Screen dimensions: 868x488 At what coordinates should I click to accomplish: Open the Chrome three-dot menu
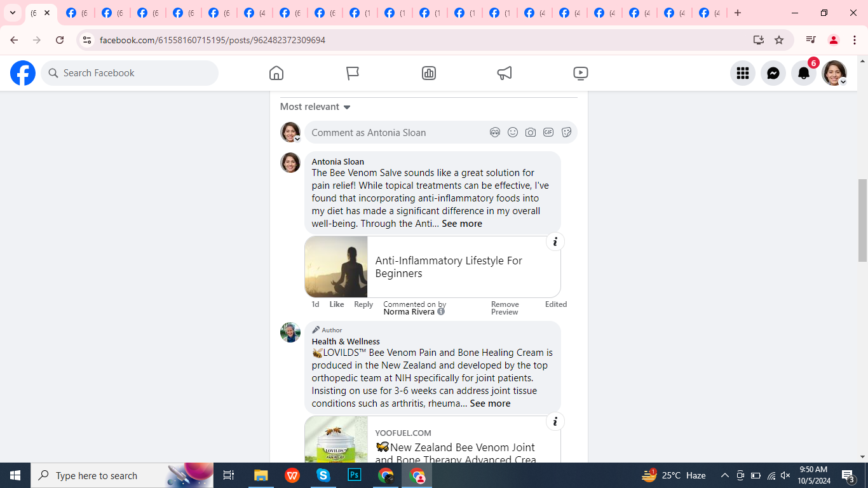point(855,40)
